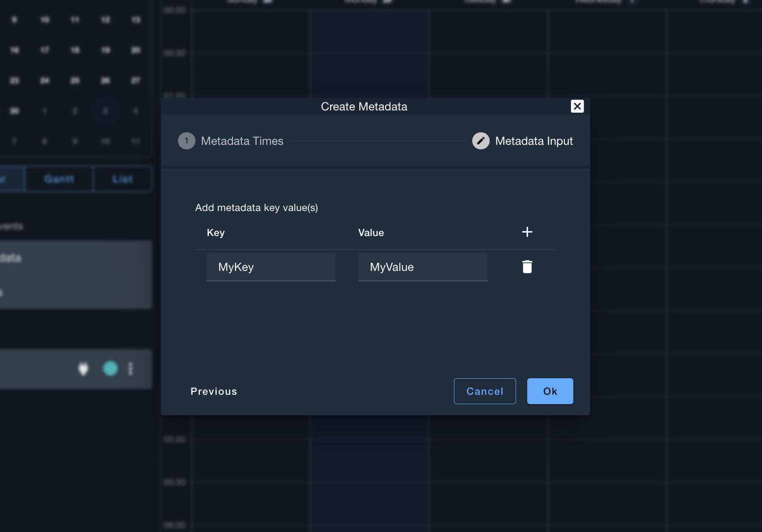Focus the MyKey key input field

point(271,267)
